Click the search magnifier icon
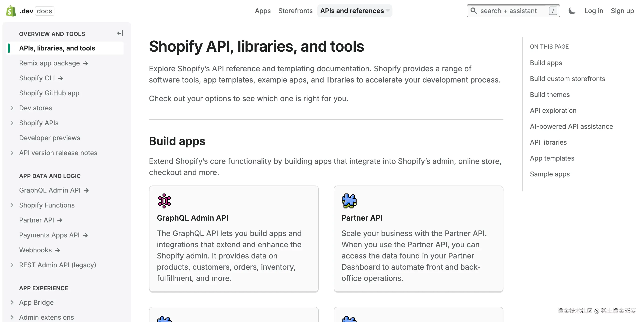The width and height of the screenshot is (644, 322). pos(474,11)
